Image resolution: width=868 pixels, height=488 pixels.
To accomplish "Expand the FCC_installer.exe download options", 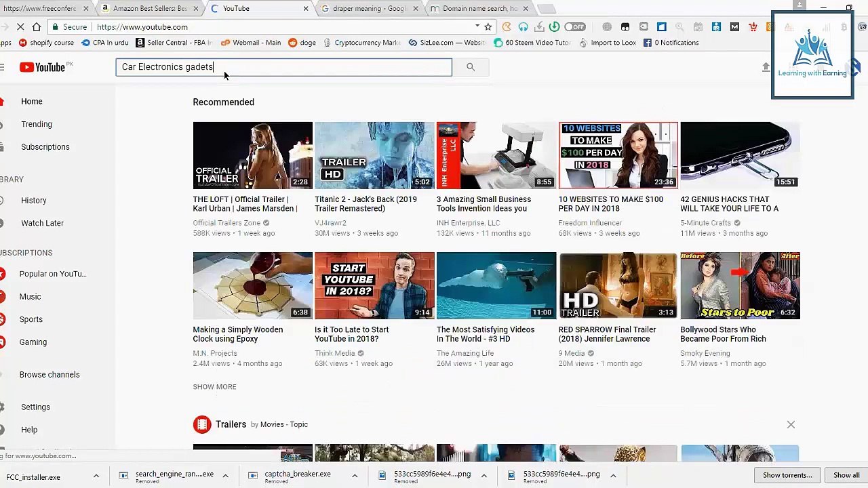I will point(96,476).
